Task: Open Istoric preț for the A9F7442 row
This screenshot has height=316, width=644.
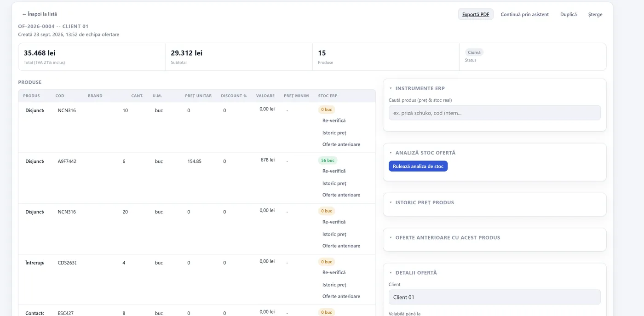Action: coord(334,183)
